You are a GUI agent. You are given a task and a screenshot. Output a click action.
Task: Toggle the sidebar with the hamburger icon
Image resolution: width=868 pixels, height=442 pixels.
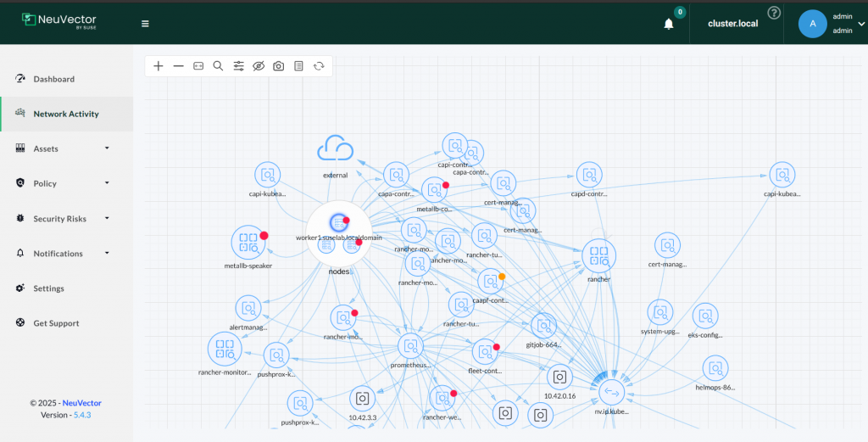click(x=145, y=24)
